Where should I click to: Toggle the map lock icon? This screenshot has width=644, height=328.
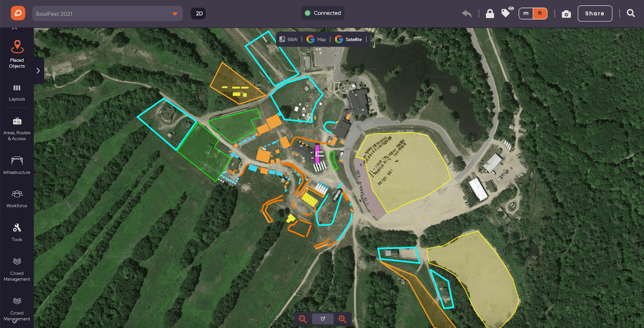pyautogui.click(x=490, y=14)
